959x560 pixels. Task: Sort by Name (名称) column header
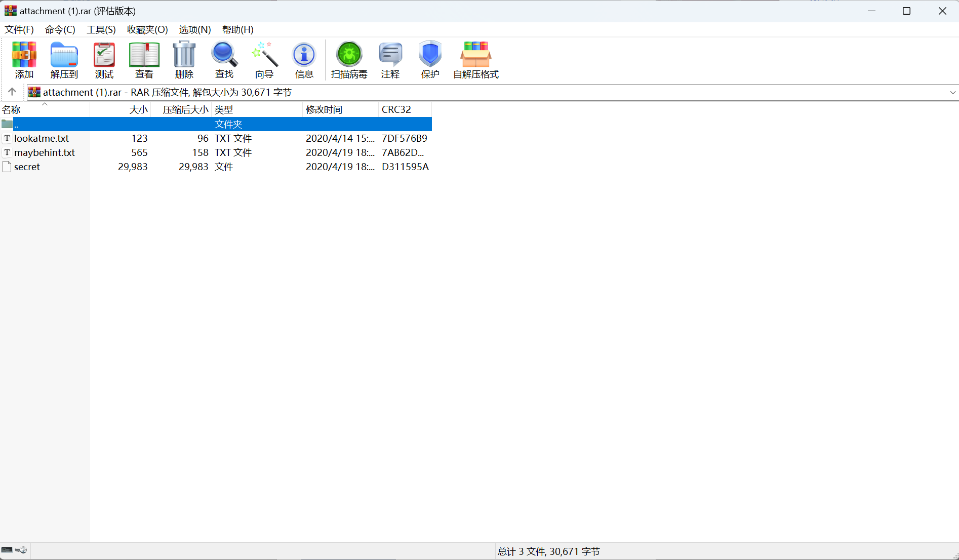[45, 109]
